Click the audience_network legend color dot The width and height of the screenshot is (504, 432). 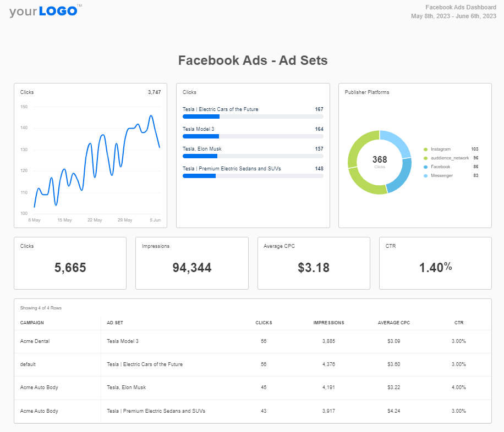(425, 158)
